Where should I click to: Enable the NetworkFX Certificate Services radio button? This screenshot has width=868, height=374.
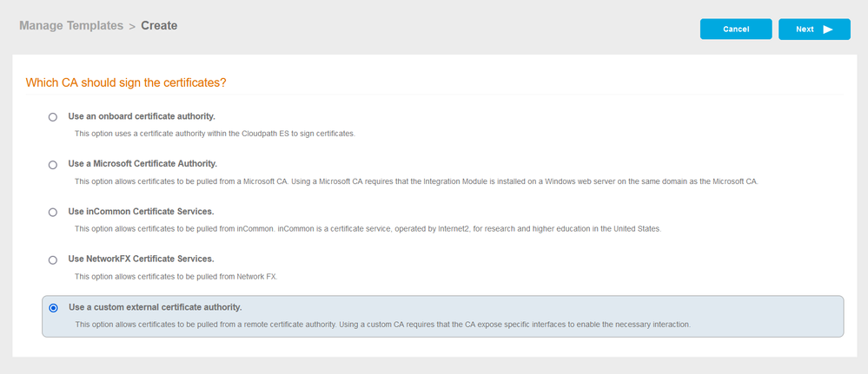(x=54, y=259)
